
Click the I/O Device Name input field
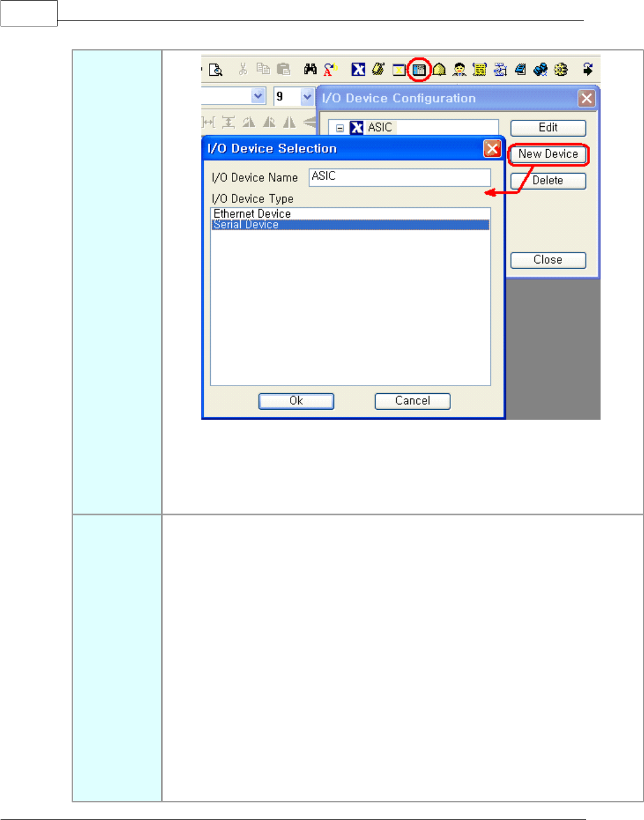click(400, 177)
